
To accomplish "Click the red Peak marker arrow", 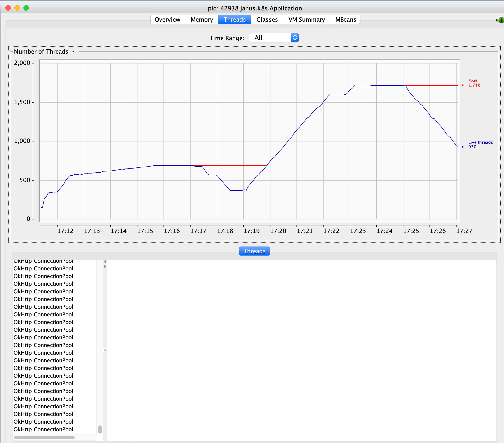I will pos(463,85).
